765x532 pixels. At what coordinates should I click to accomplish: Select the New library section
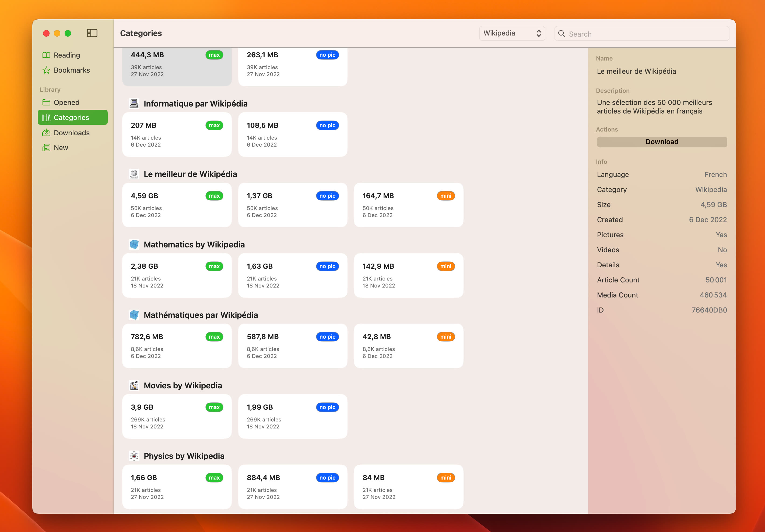click(61, 147)
